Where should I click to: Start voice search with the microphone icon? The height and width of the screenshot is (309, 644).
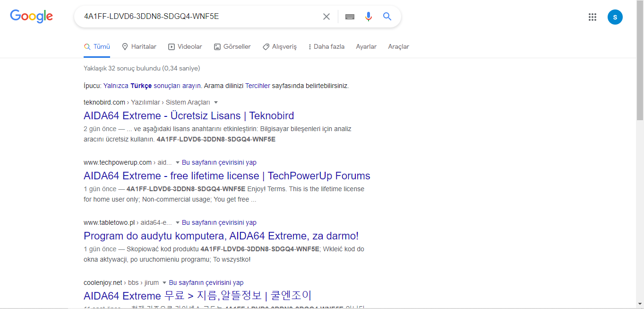(x=368, y=16)
